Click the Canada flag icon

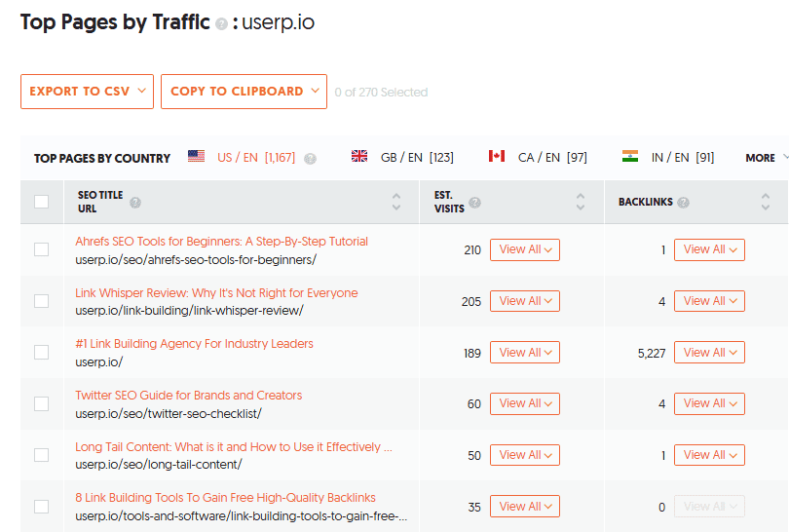coord(497,156)
